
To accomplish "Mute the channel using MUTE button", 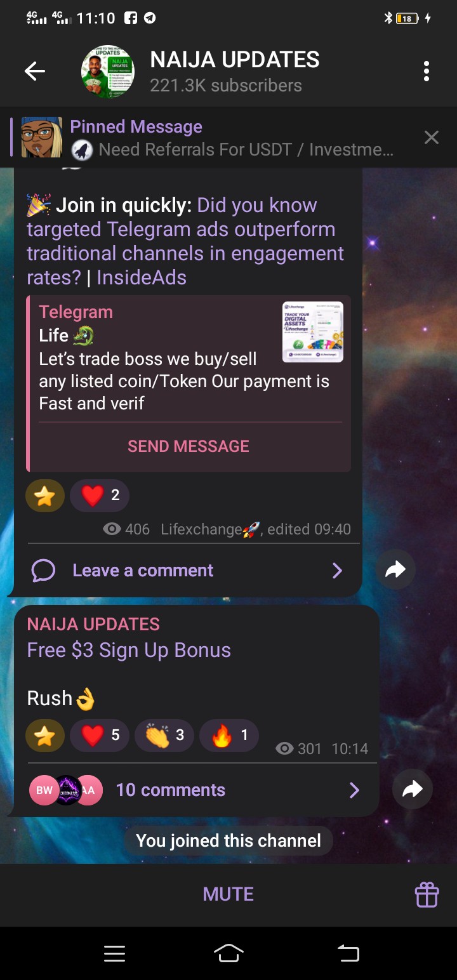I will click(228, 894).
